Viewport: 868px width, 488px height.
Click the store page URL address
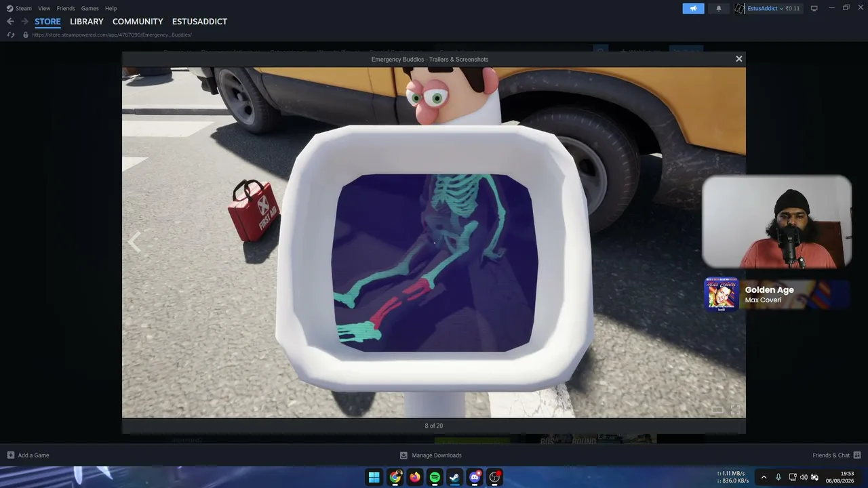[x=112, y=35]
